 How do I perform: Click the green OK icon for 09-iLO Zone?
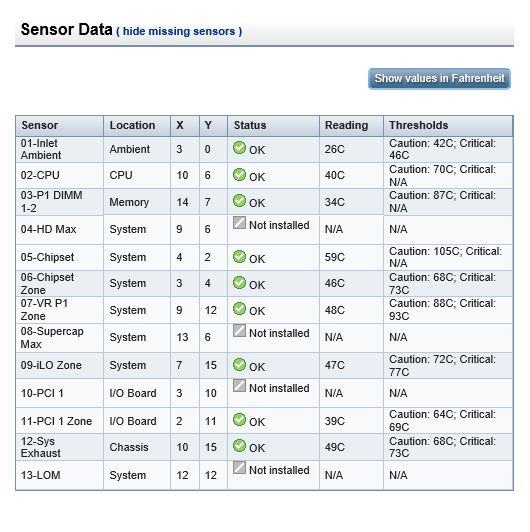[x=239, y=364]
